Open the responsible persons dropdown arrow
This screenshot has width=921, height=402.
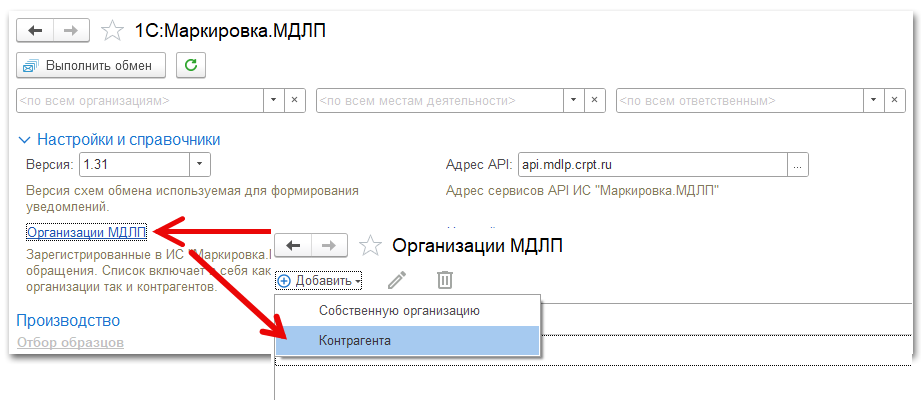point(873,100)
